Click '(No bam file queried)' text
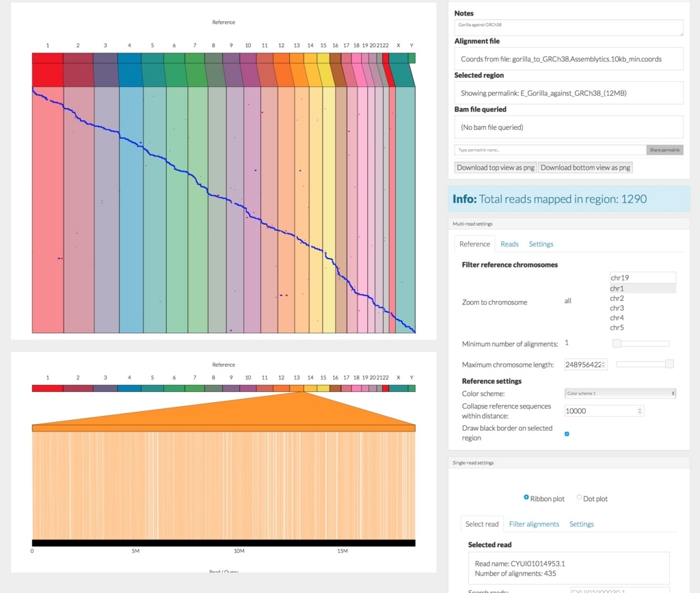Viewport: 700px width, 593px height. click(492, 127)
